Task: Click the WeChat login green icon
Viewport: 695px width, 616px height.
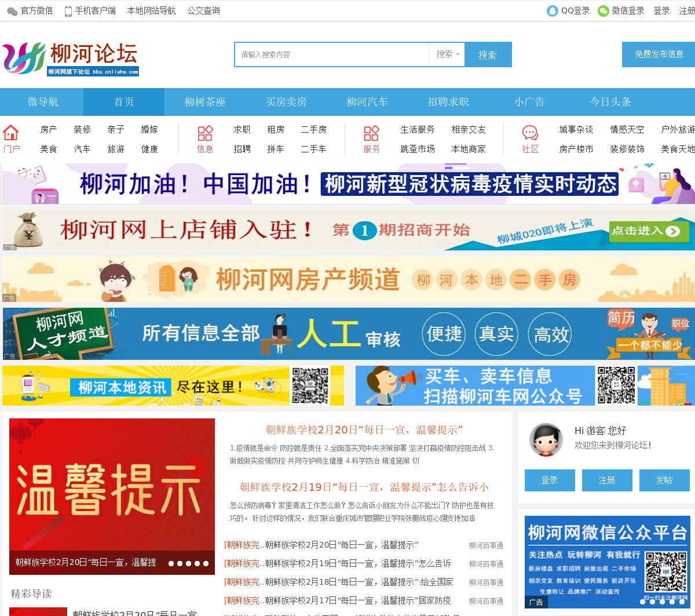Action: pos(603,11)
